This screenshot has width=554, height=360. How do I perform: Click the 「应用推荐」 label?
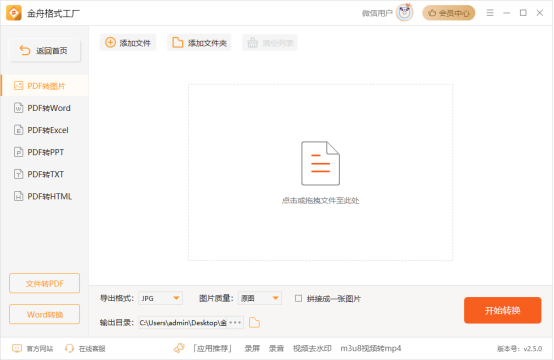(x=213, y=349)
